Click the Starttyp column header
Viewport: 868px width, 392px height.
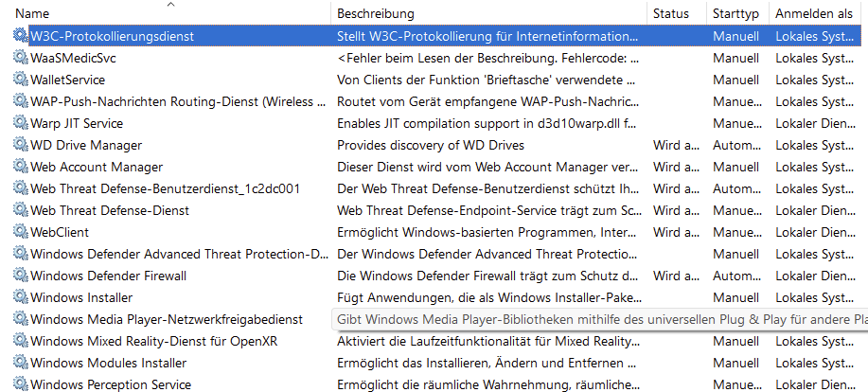735,14
